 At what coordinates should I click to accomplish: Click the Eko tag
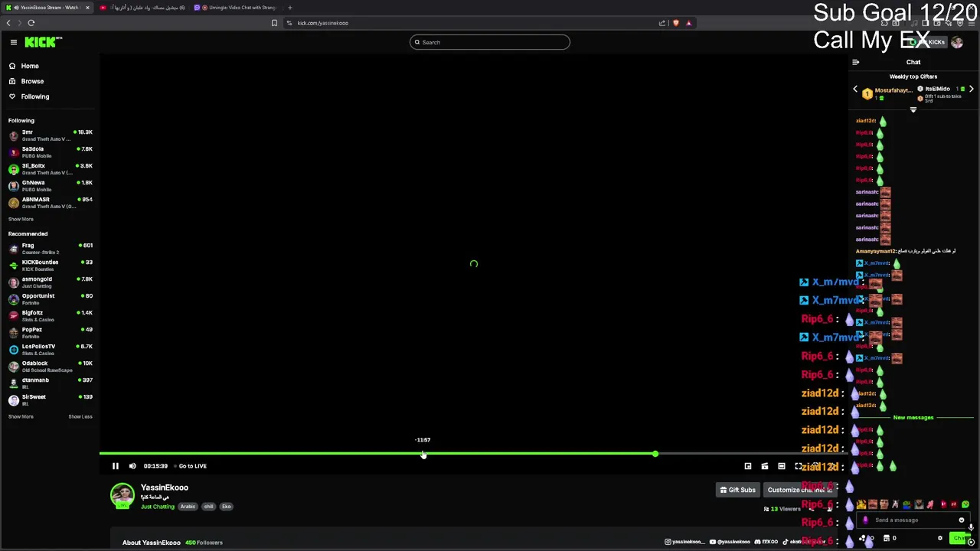point(226,507)
